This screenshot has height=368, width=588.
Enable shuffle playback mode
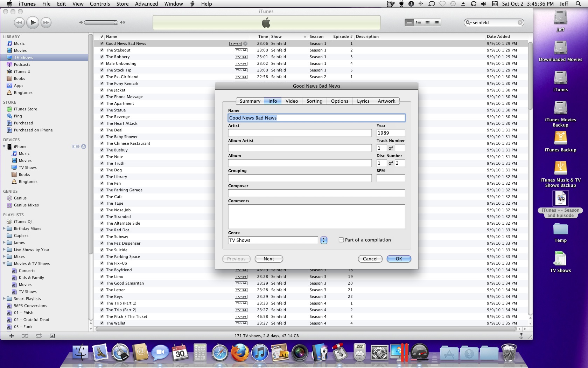click(x=24, y=335)
